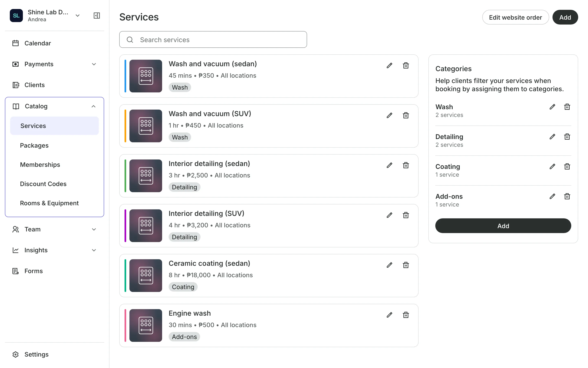Delete the Detailing category
This screenshot has width=588, height=368.
[x=567, y=137]
